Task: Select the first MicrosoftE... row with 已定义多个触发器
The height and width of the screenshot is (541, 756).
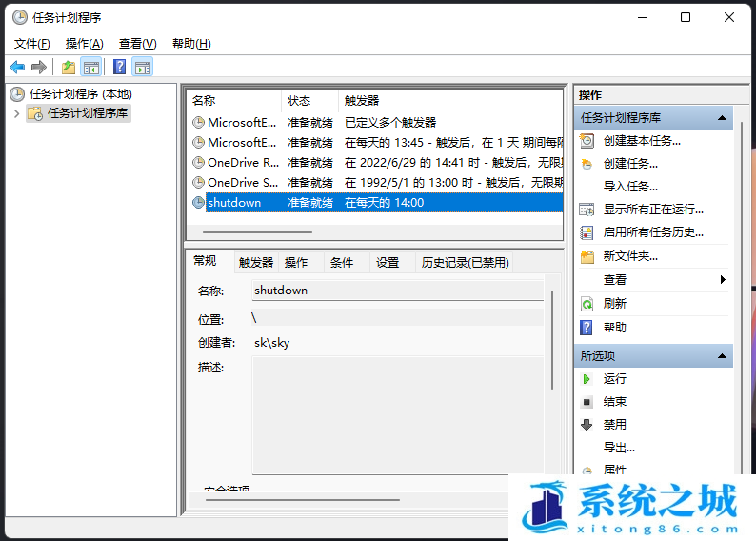Action: (375, 123)
